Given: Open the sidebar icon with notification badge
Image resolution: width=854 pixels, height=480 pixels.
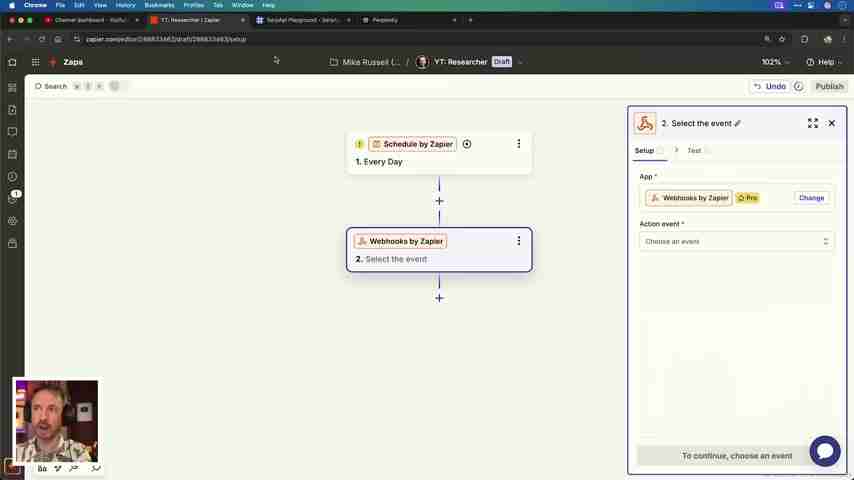Looking at the screenshot, I should [12, 199].
